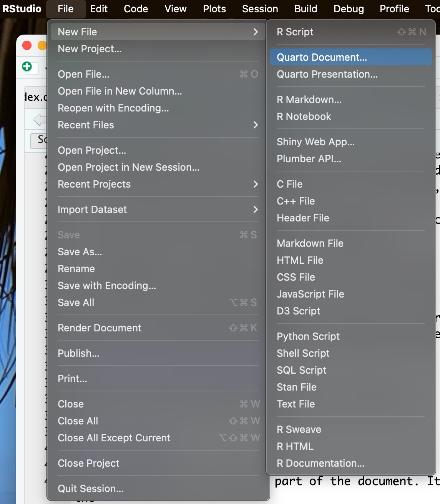Open the Edit menu in menu bar
The image size is (440, 504).
coord(99,9)
